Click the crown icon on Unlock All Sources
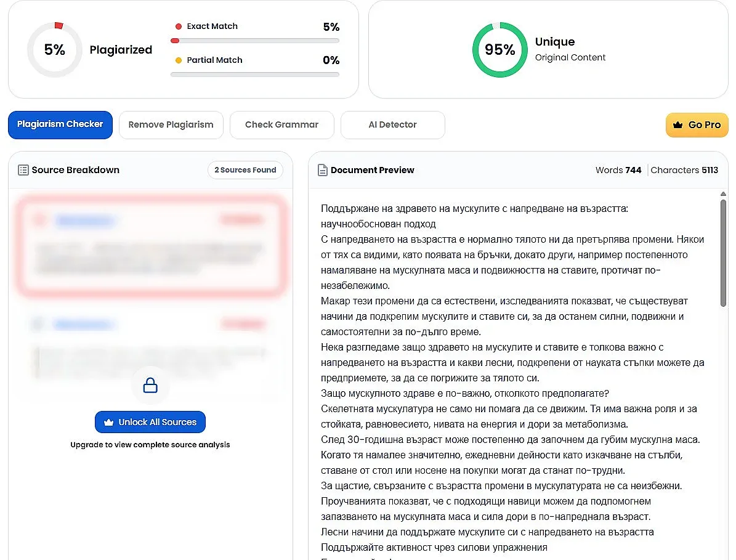 (109, 422)
